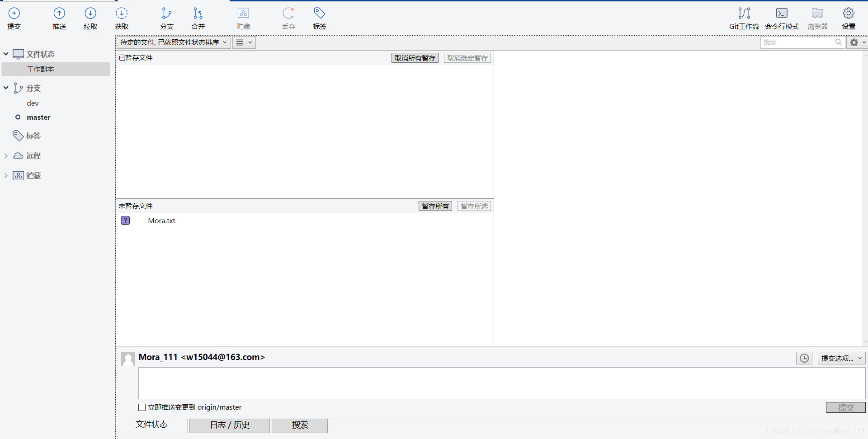Click the 标签 tag toolbar icon

[320, 13]
